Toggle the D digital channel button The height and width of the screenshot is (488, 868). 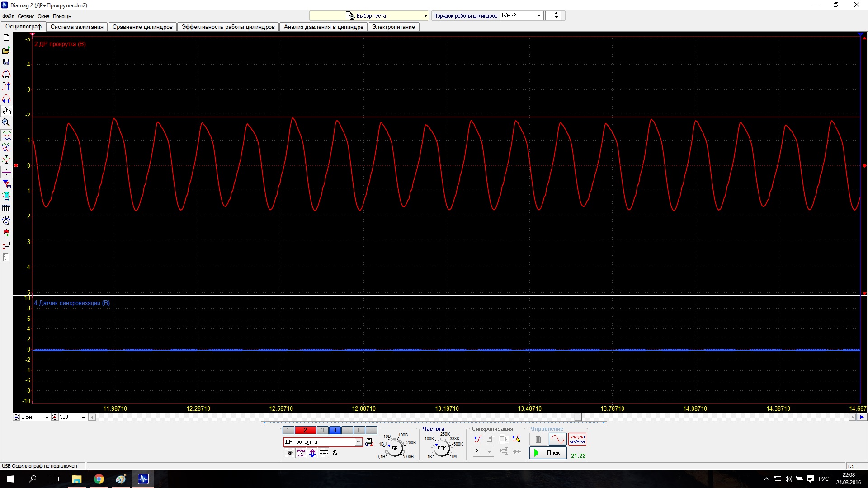click(x=371, y=431)
